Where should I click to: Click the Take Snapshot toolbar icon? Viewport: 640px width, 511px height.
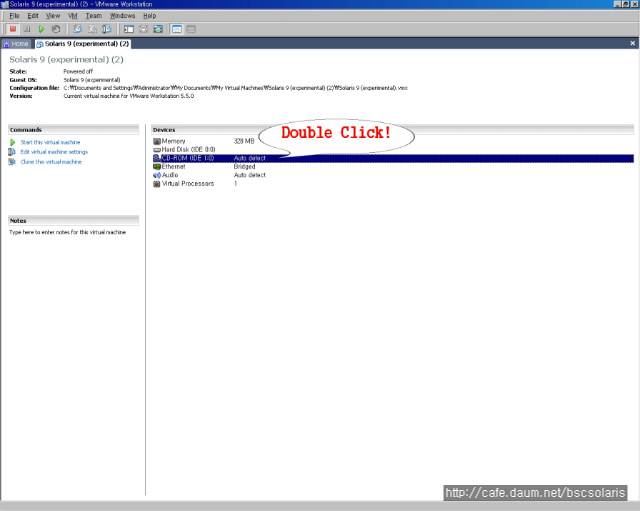click(77, 29)
